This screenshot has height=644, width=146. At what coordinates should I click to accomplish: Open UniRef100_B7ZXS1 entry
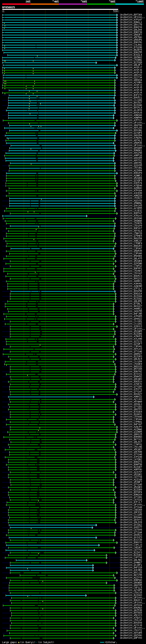coord(131,374)
